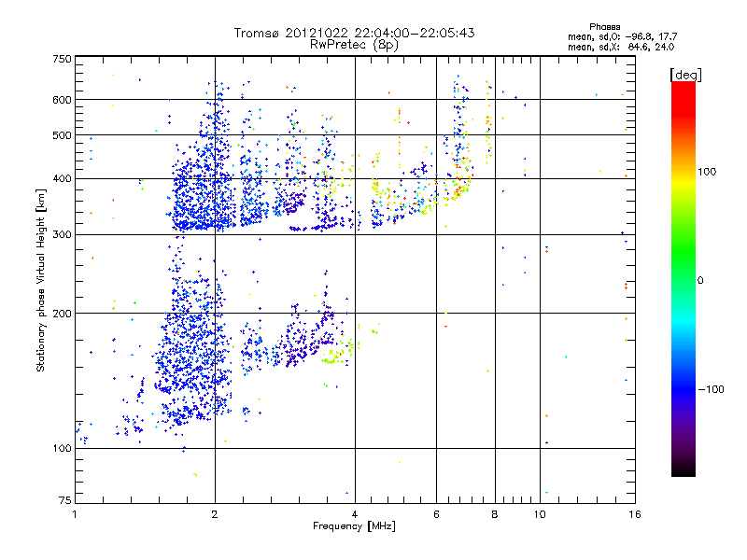The height and width of the screenshot is (560, 747).
Task: Click the colorbar label '-100'
Action: [x=711, y=389]
